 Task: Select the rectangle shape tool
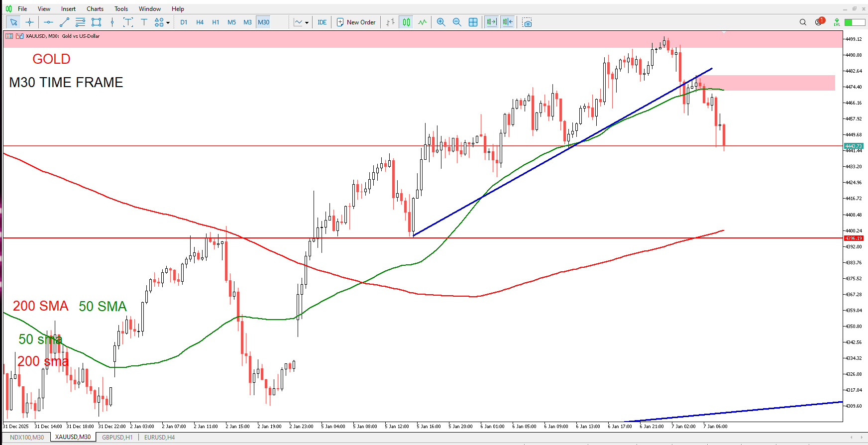pos(96,22)
